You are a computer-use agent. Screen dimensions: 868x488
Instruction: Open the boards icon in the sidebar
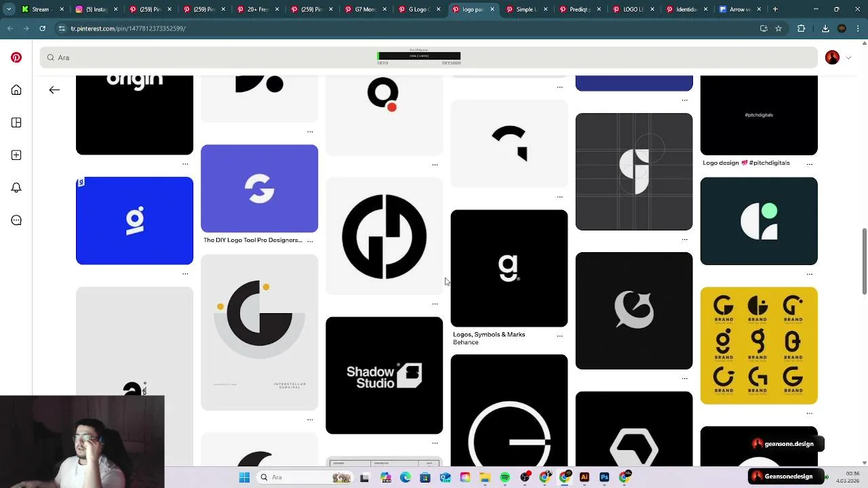(x=16, y=123)
